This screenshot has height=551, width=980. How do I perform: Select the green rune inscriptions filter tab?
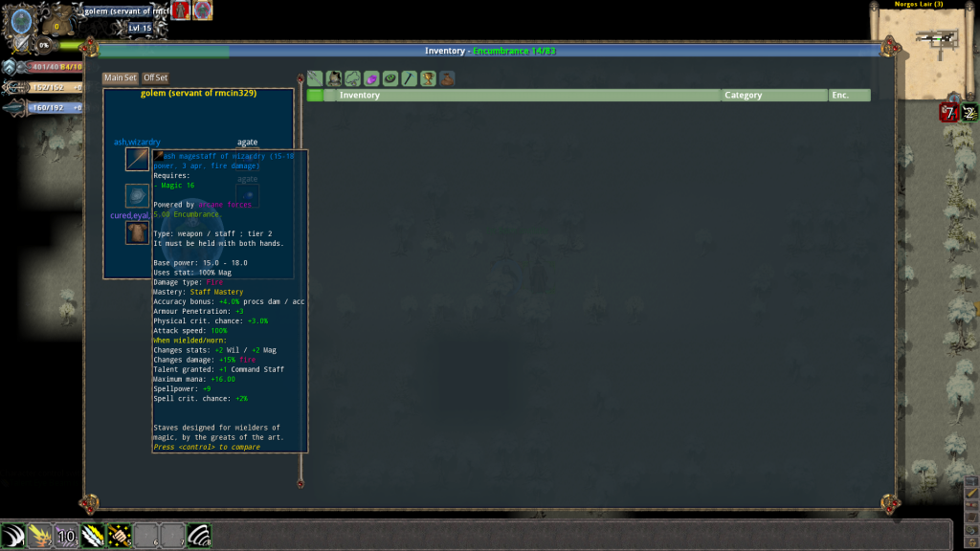390,78
